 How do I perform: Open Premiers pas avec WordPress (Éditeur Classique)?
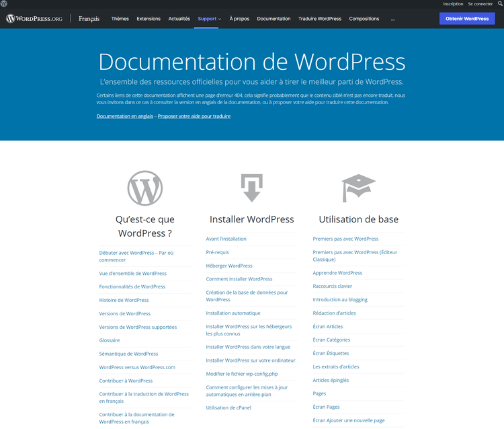click(x=355, y=256)
